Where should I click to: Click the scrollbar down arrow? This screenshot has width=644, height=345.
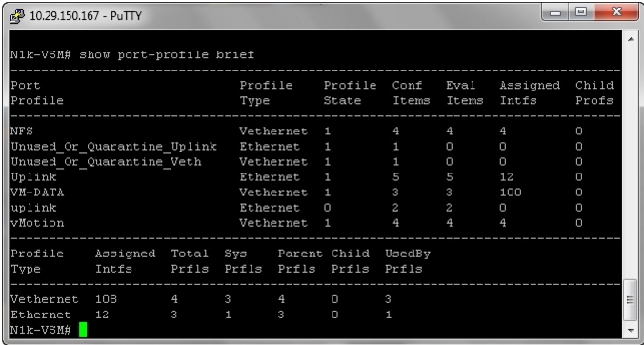[631, 330]
